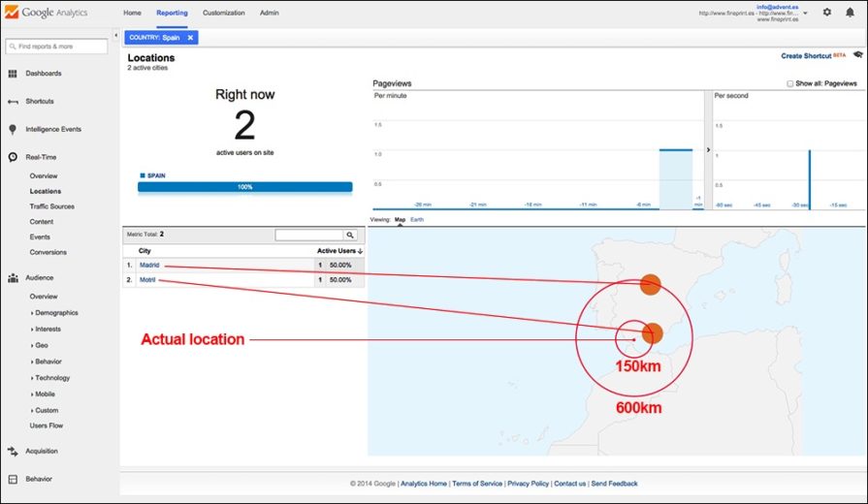
Task: Open the Terms of Service link
Action: pyautogui.click(x=477, y=484)
